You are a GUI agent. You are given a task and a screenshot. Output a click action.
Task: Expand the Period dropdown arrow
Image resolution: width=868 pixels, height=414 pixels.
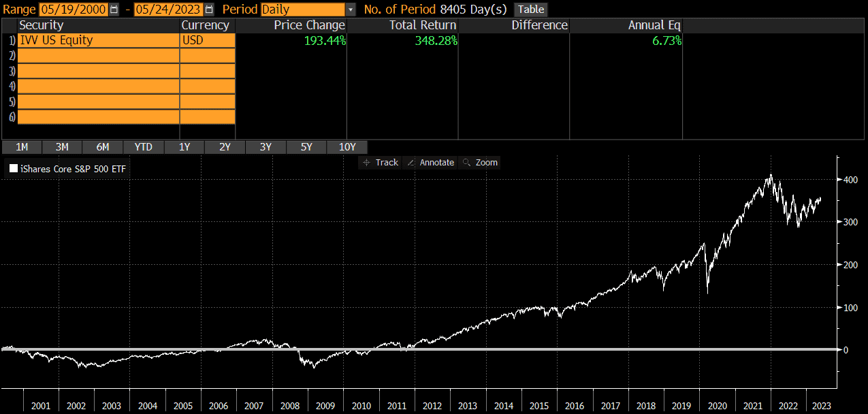[351, 10]
